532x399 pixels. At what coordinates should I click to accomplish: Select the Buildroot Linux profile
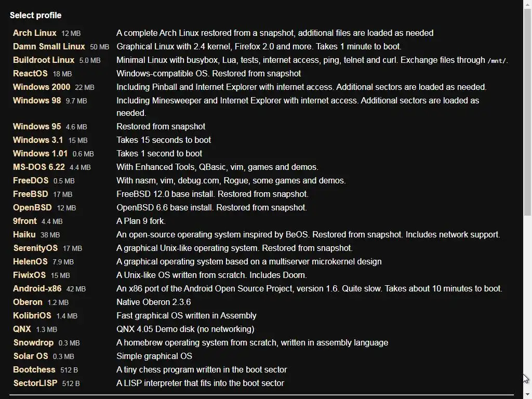tap(44, 60)
